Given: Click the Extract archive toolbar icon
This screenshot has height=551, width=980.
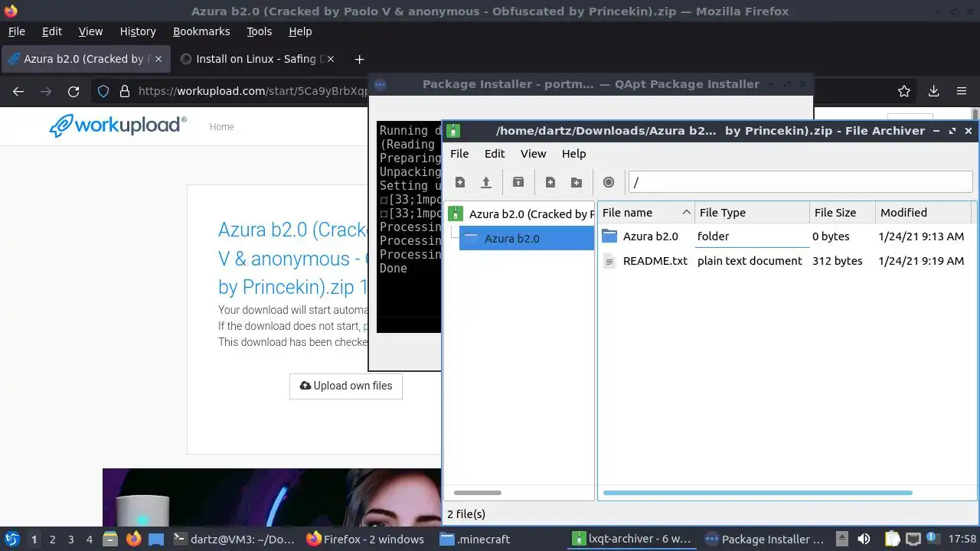Looking at the screenshot, I should point(518,182).
